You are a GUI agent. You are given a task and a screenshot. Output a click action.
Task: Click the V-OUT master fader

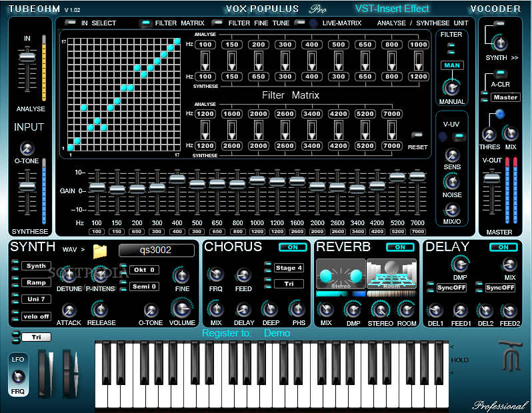point(491,178)
